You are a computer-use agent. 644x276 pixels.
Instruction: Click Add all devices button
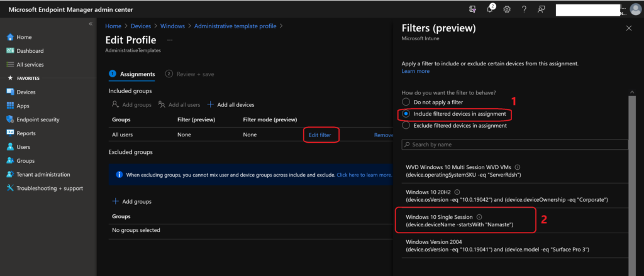pos(231,105)
